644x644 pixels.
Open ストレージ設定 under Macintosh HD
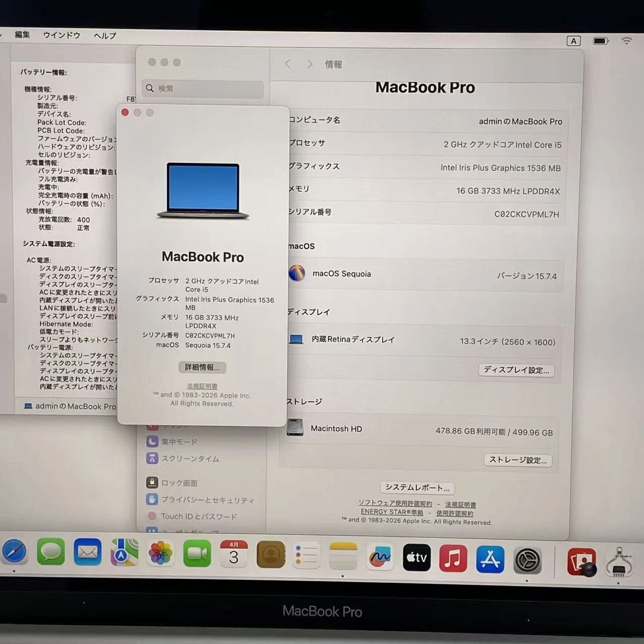coord(517,460)
